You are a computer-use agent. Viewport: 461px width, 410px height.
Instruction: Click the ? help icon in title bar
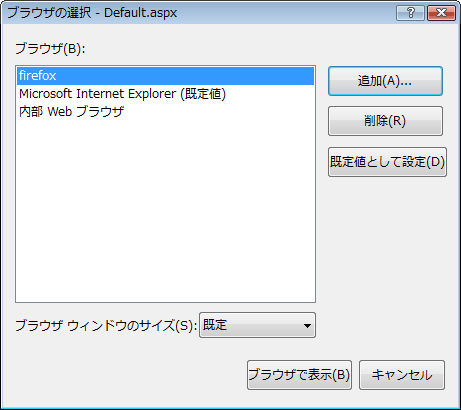pyautogui.click(x=410, y=13)
